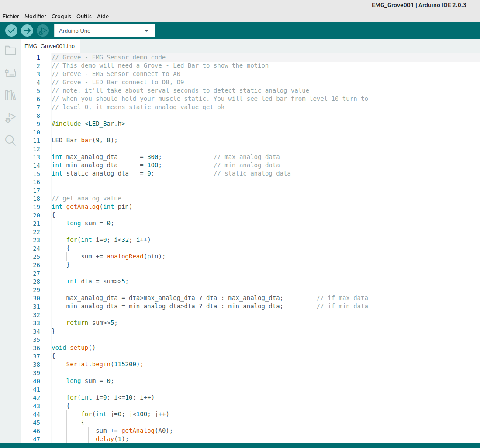Viewport: 480px width, 448px height.
Task: Open the Fichier menu
Action: pos(11,16)
